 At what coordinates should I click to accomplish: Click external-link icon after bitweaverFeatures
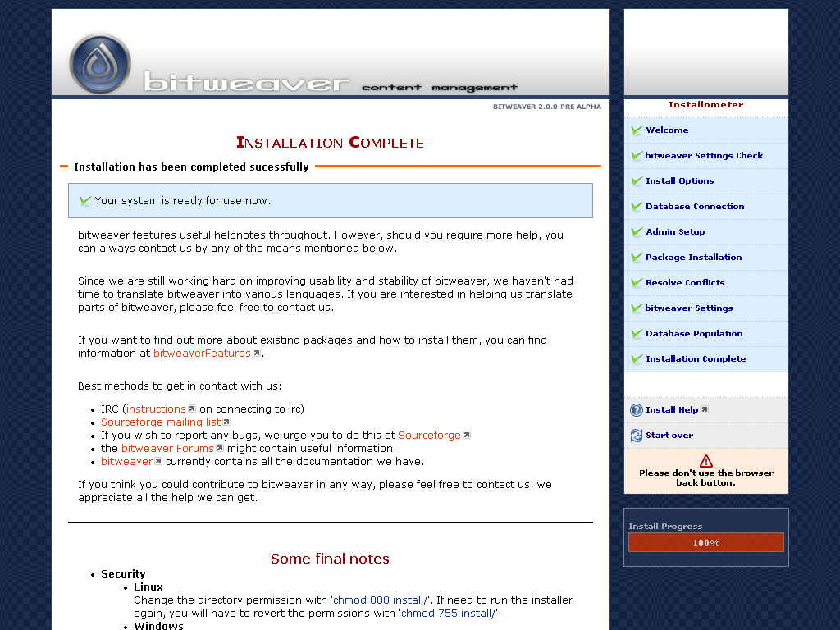click(257, 353)
